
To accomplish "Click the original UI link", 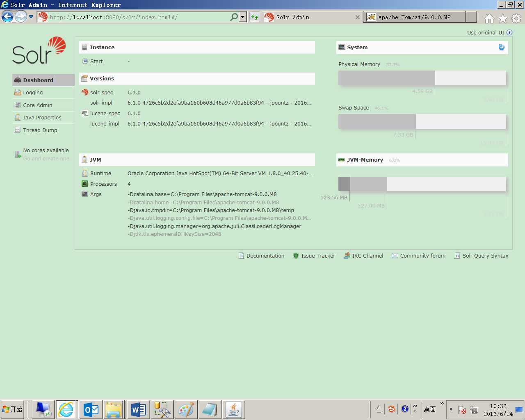I will pos(491,33).
